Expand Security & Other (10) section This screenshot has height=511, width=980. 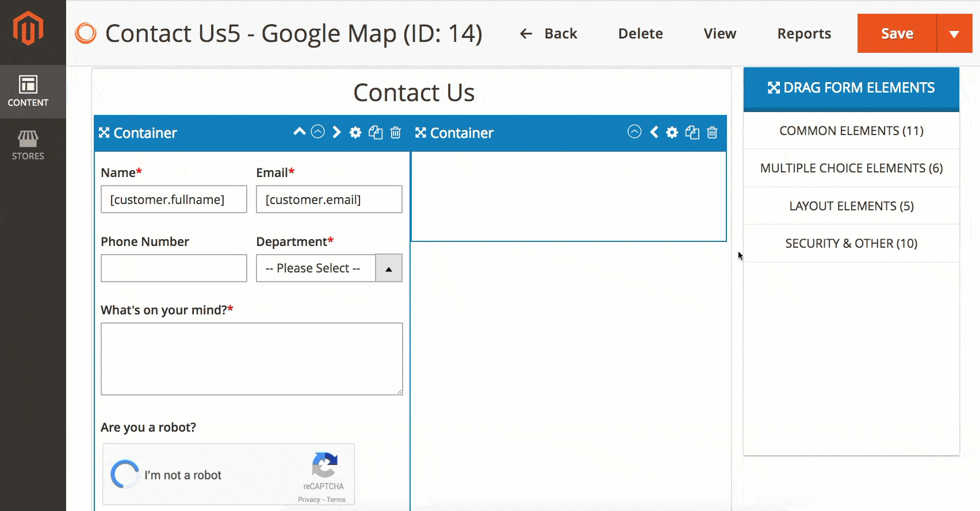851,243
